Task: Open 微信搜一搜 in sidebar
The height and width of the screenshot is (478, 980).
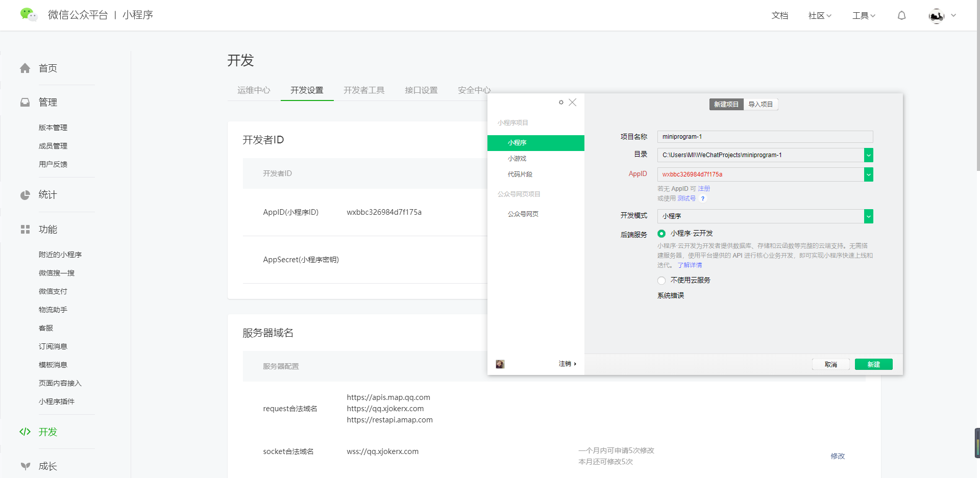Action: pos(57,273)
